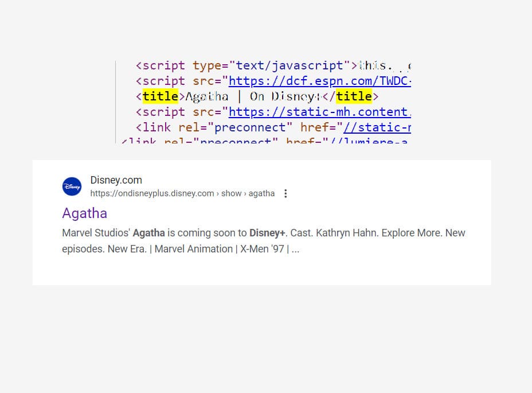Click the text/javascript type attribute value
The height and width of the screenshot is (393, 532).
(290, 65)
